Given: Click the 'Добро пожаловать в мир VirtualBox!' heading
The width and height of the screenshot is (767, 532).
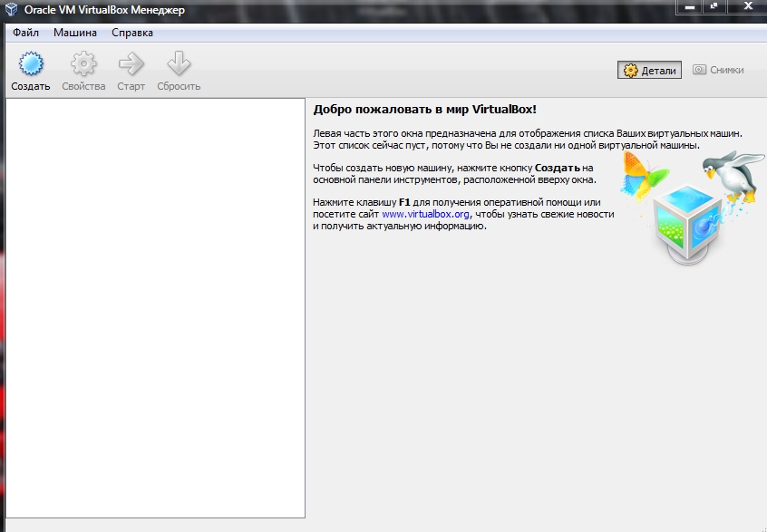Looking at the screenshot, I should [x=431, y=109].
